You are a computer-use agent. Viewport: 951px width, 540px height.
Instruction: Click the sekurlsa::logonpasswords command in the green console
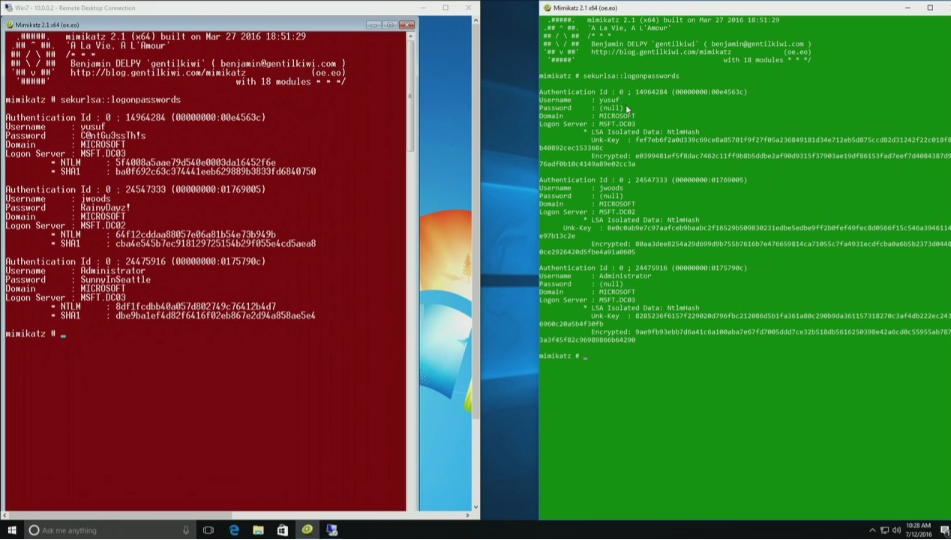tap(633, 76)
